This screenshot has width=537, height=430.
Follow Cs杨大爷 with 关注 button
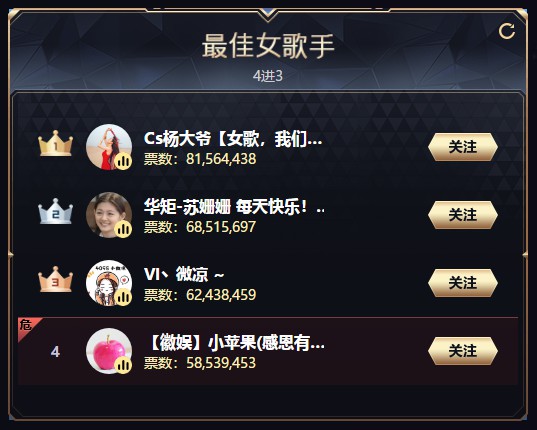[463, 147]
